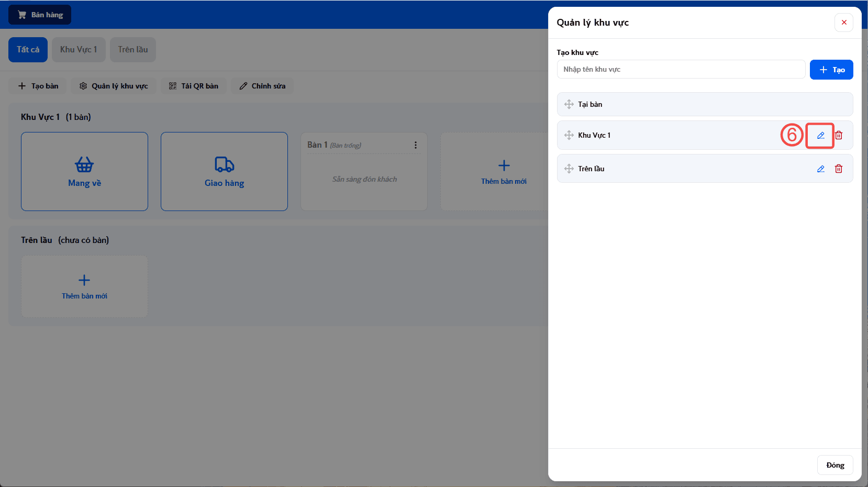The image size is (868, 487).
Task: Select the Tất cả tab
Action: pyautogui.click(x=28, y=50)
